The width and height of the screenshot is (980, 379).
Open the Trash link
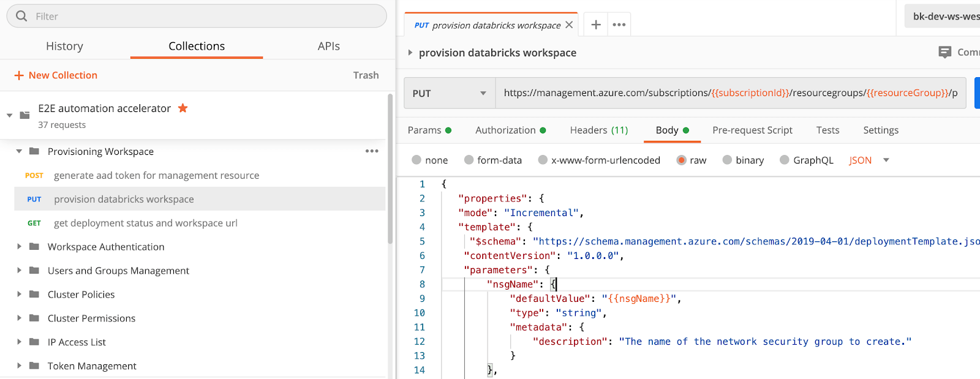click(x=366, y=75)
